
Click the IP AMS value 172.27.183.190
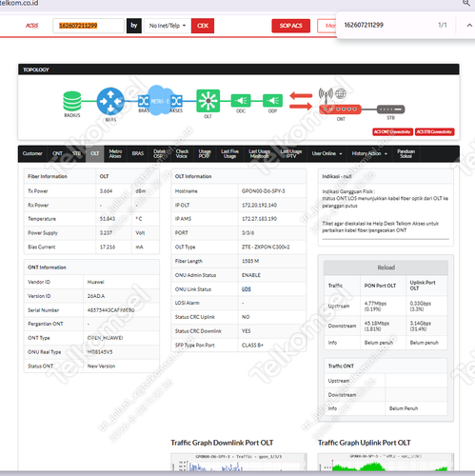(259, 219)
